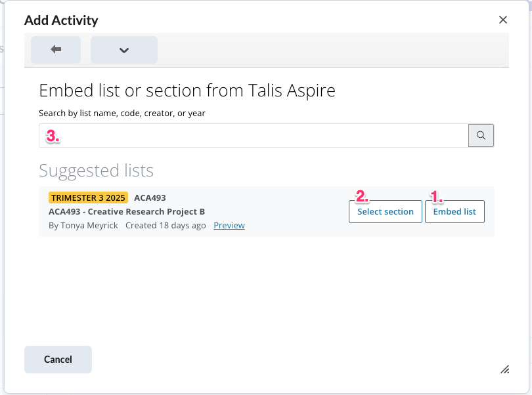Click the Embed list or section heading
The image size is (532, 395).
[x=187, y=90]
